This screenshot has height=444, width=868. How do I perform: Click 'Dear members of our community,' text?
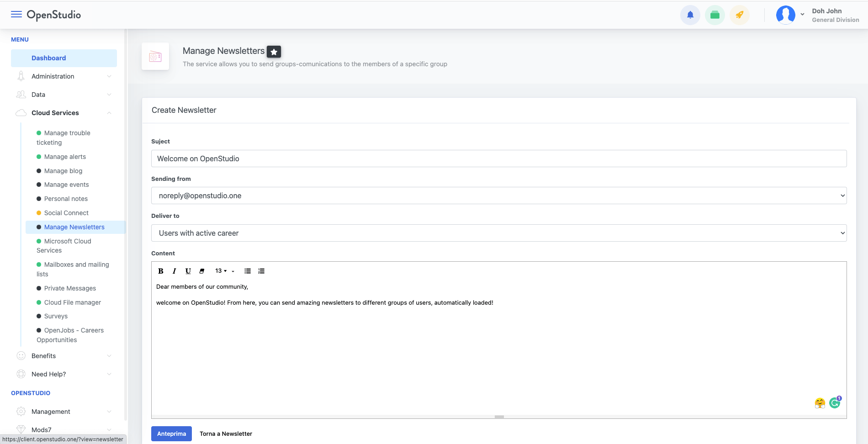click(202, 287)
